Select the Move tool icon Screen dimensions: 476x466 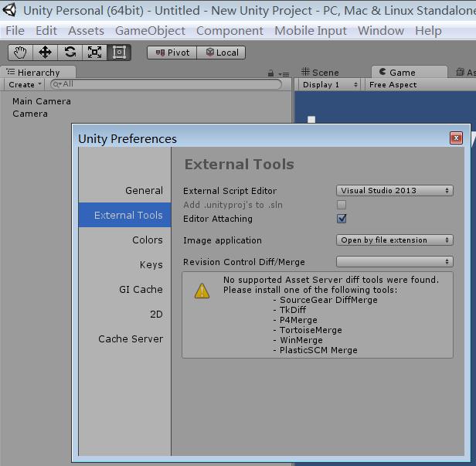[x=45, y=53]
